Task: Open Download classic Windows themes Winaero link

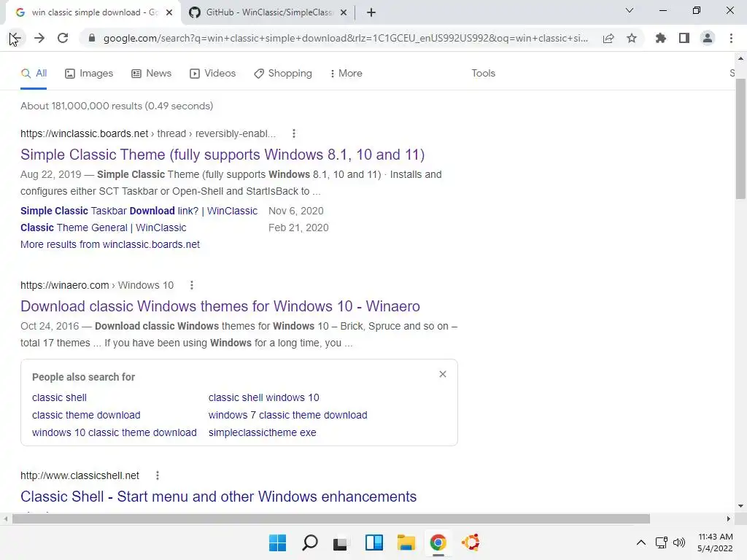Action: point(220,306)
